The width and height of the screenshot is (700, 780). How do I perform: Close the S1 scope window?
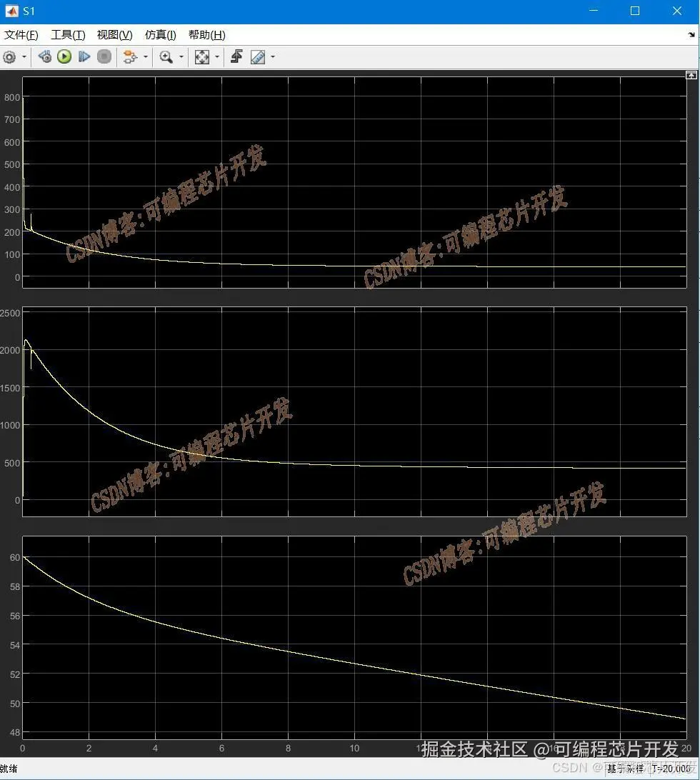coord(677,11)
